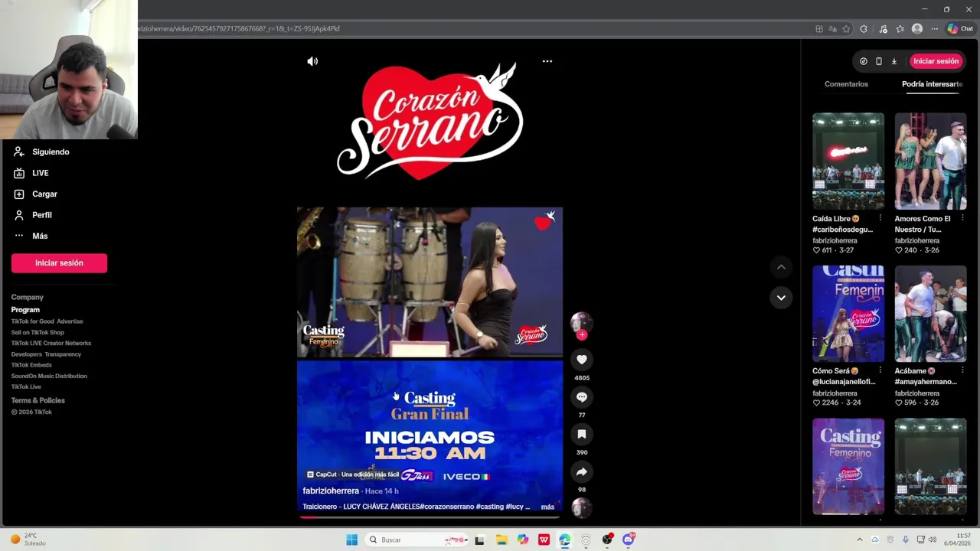980x551 pixels.
Task: Open the weather widget showing 24°C
Action: [x=28, y=540]
